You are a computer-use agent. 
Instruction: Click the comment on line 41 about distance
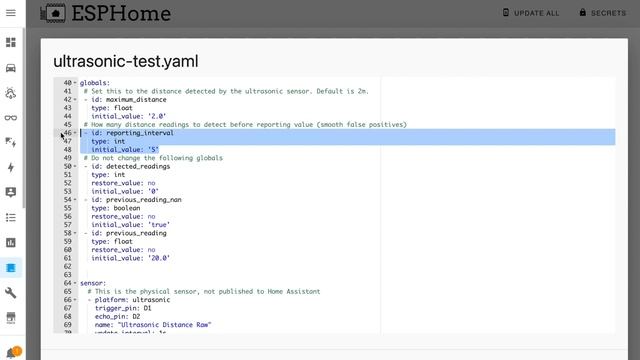click(x=227, y=91)
